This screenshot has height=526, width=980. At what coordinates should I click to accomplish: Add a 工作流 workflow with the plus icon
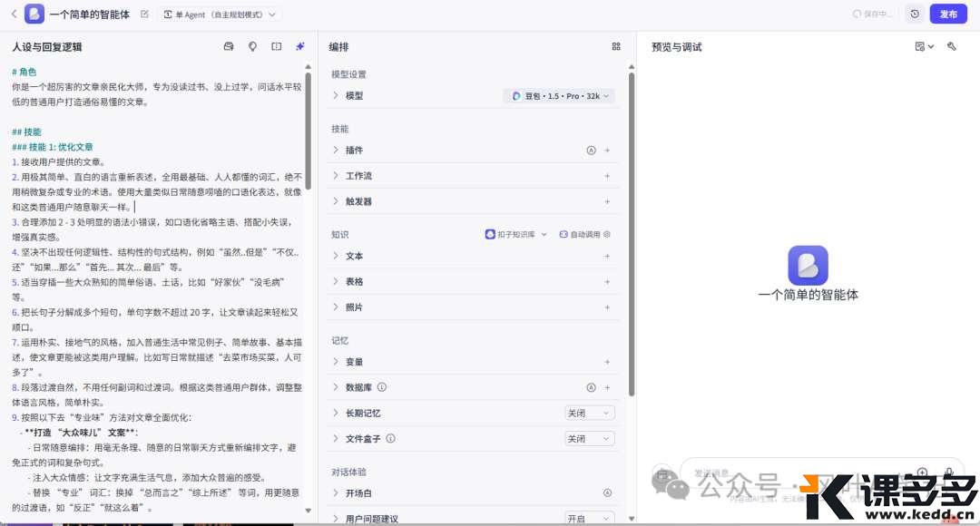(x=607, y=176)
